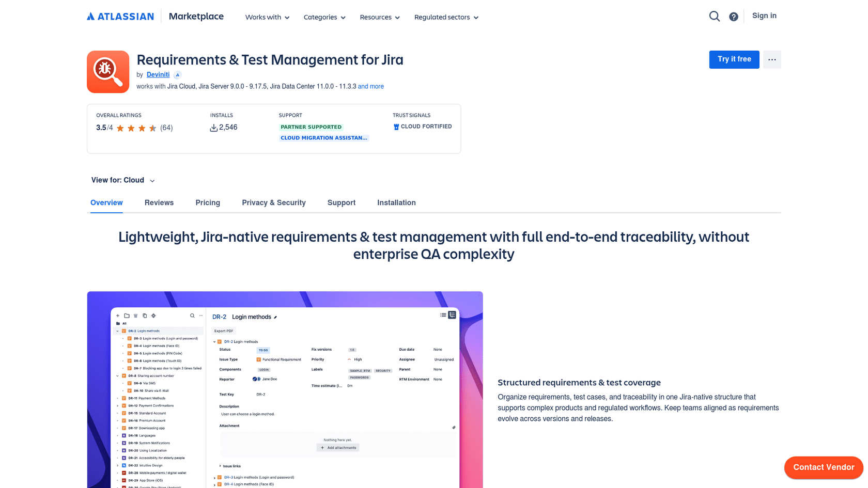Click the Requirements & Test Management app logo
This screenshot has height=488, width=868.
(108, 72)
